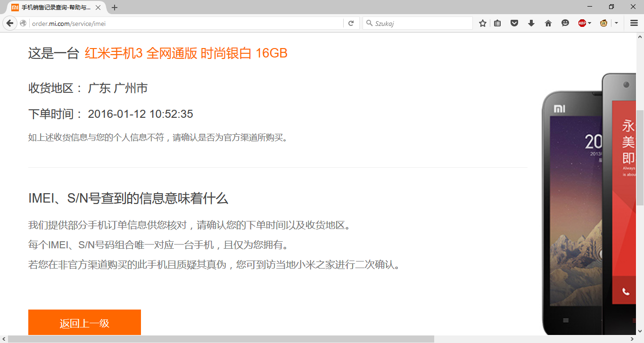Screen dimensions: 644x343
Task: Bookmark this page with the star icon
Action: tap(482, 23)
